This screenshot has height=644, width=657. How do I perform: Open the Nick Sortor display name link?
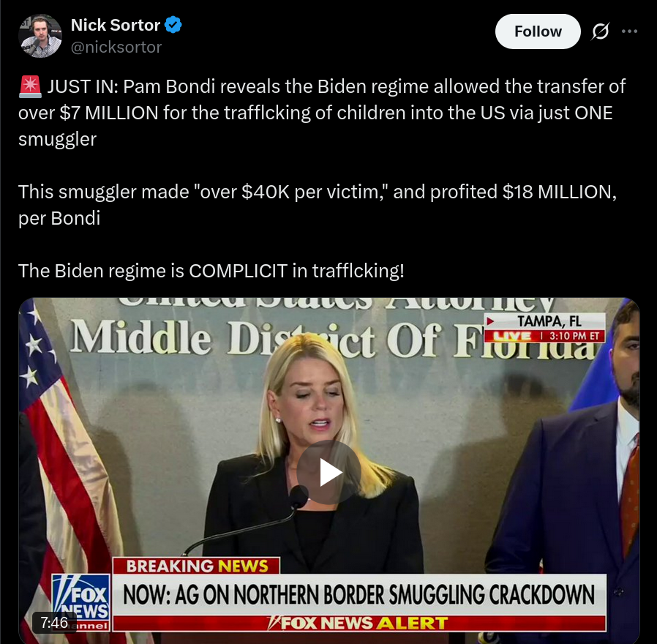coord(115,25)
